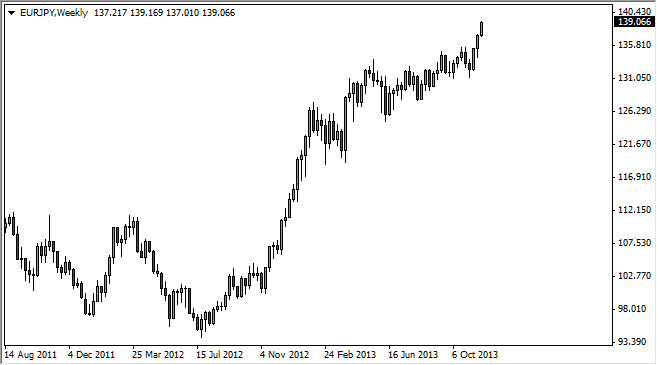The width and height of the screenshot is (657, 365).
Task: Click the EURJPY,Weekly chart title
Action: click(x=54, y=13)
